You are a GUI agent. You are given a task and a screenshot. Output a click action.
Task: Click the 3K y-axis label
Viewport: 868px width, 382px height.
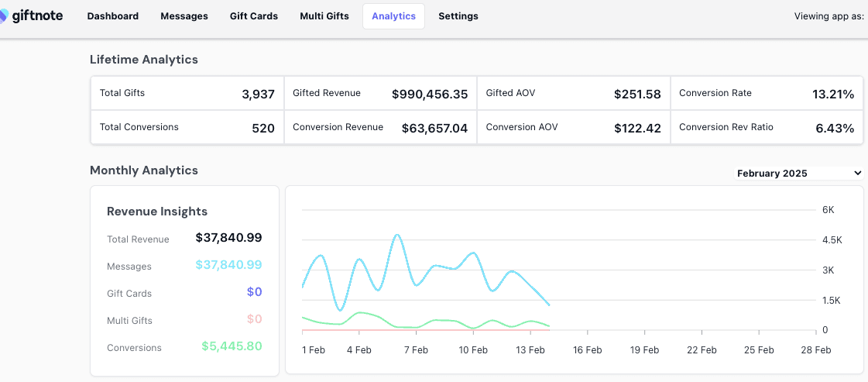tap(829, 270)
